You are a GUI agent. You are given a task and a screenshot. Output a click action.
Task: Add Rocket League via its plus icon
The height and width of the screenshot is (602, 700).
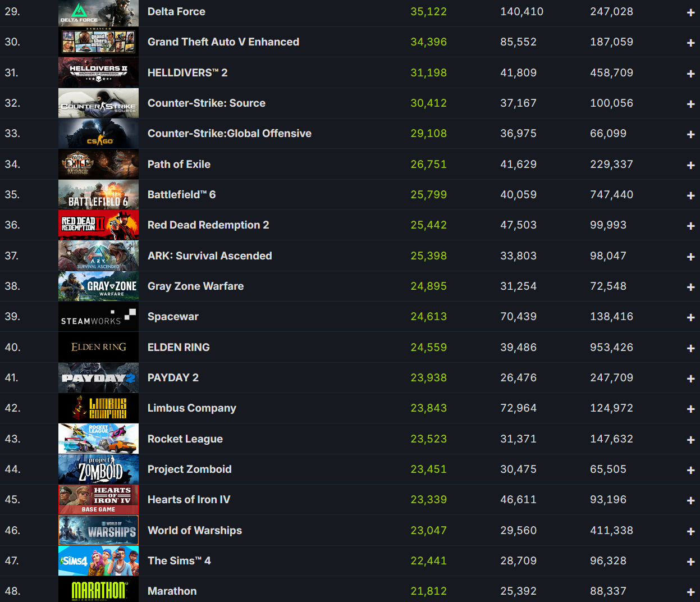[690, 440]
